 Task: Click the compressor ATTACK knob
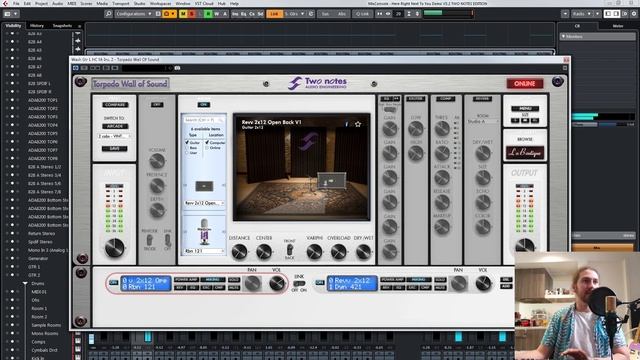point(442,178)
